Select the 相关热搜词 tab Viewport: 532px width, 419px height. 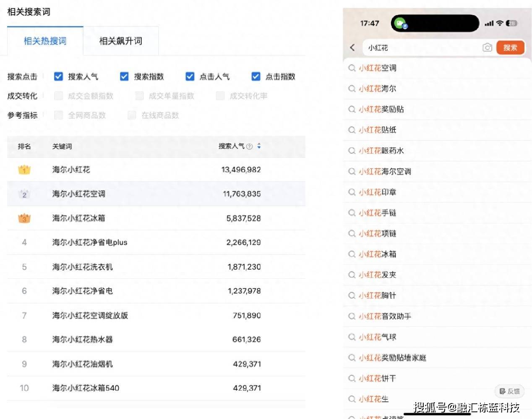(45, 41)
